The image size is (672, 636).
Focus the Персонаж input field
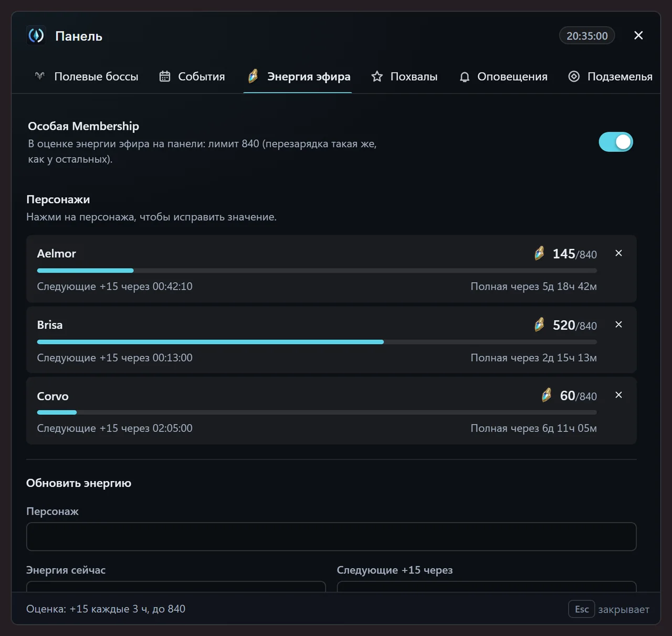coord(331,536)
